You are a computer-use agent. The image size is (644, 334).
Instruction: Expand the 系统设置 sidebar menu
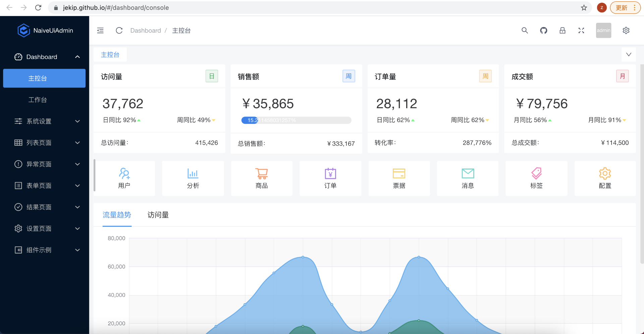44,121
